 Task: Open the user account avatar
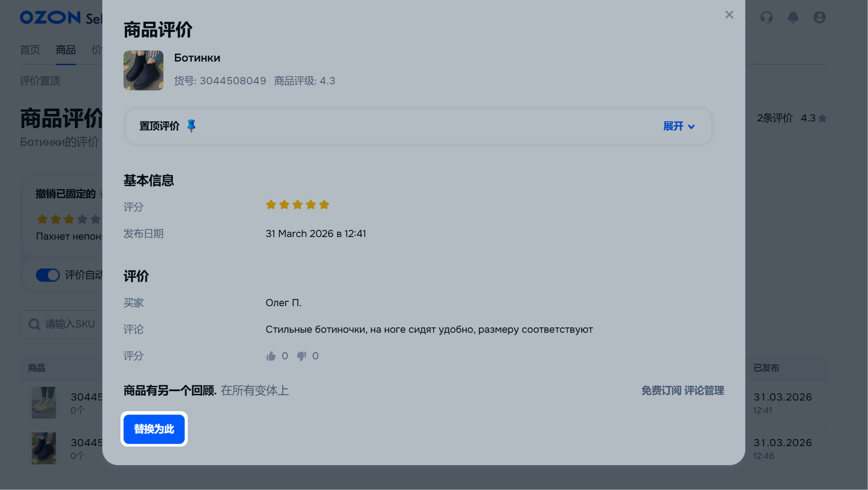819,17
